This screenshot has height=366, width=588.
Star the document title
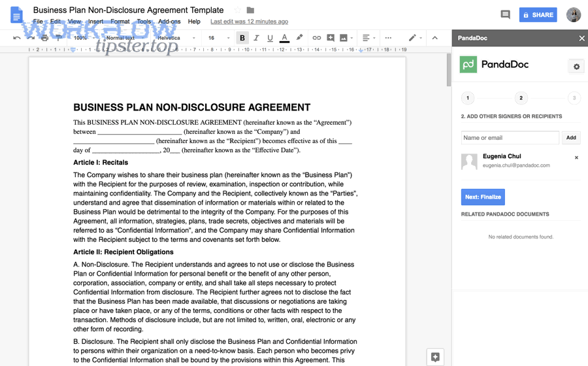pos(238,10)
